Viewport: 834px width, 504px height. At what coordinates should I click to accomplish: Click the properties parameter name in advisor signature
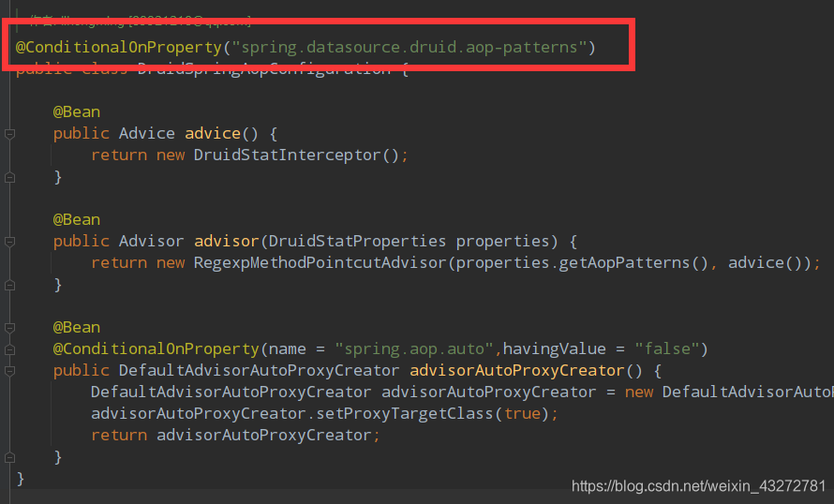pyautogui.click(x=502, y=242)
